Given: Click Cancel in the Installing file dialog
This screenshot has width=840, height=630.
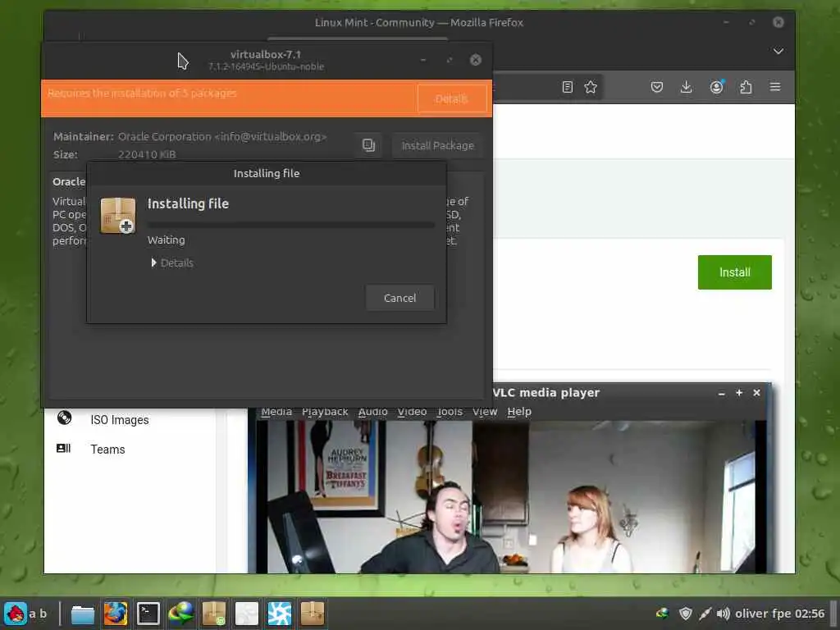Looking at the screenshot, I should (399, 298).
